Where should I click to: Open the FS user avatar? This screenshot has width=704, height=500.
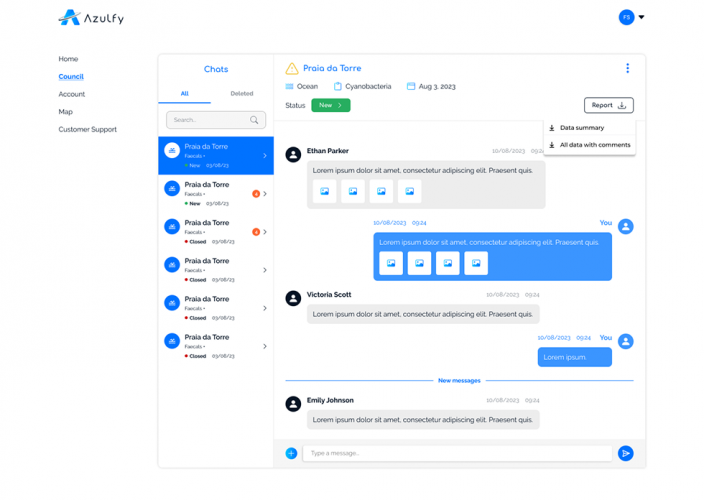pyautogui.click(x=626, y=18)
